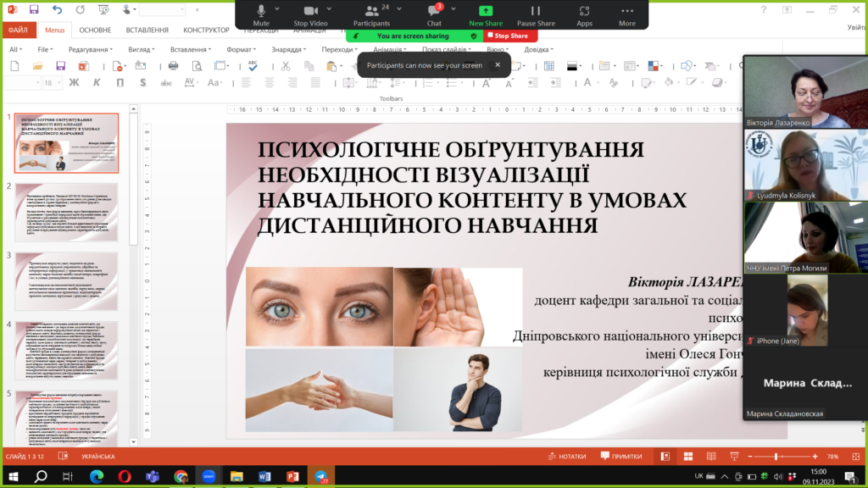
Task: Switch to the Menus ribbon tab
Action: (55, 30)
